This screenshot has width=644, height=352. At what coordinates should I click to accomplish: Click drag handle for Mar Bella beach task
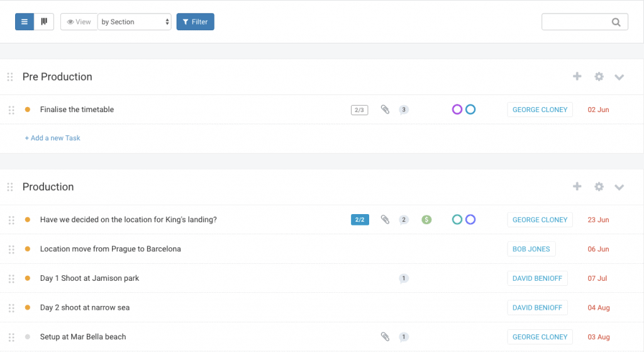(11, 337)
